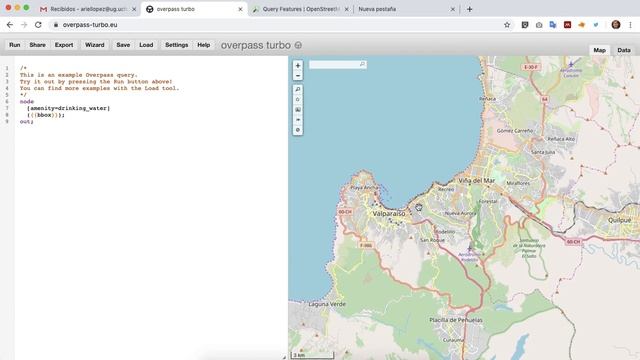Open the Help menu
The width and height of the screenshot is (640, 360).
[x=204, y=45]
